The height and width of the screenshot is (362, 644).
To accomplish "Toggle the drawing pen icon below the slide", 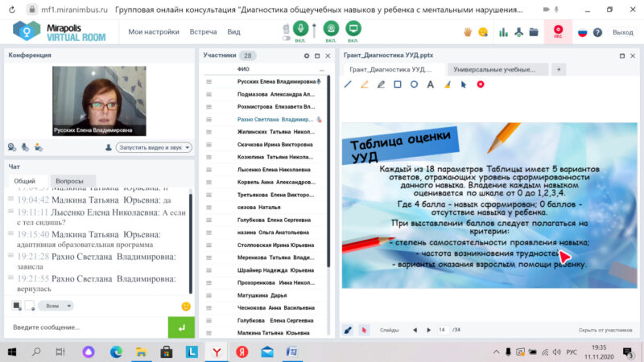I will pos(348,330).
